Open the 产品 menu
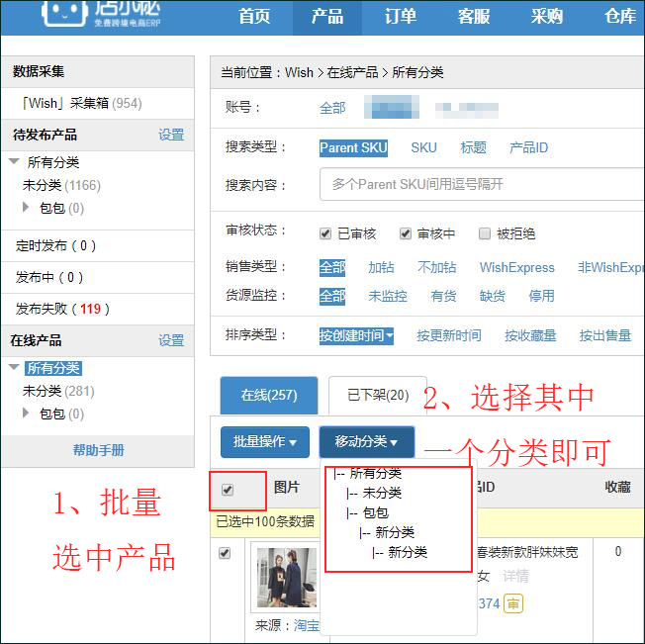This screenshot has height=644, width=645. click(x=327, y=17)
